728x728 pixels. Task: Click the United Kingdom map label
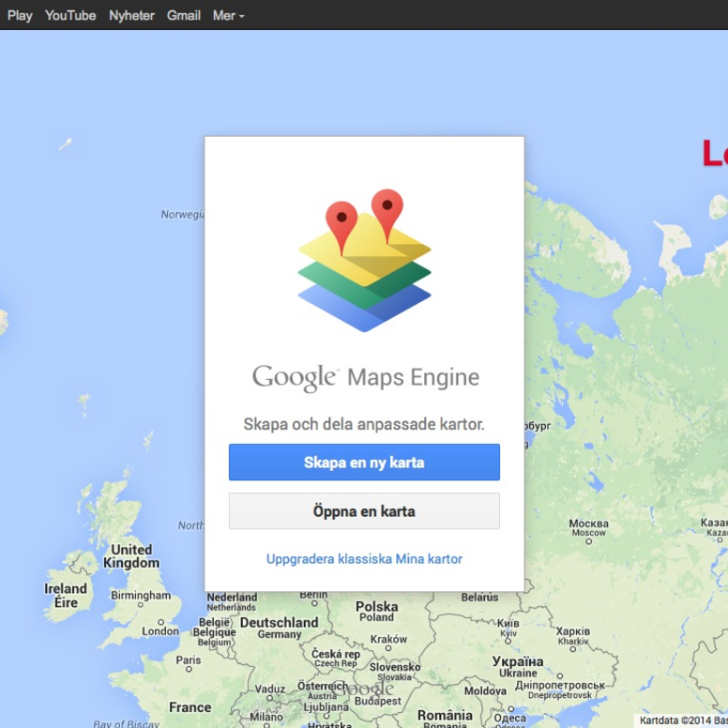point(131,556)
